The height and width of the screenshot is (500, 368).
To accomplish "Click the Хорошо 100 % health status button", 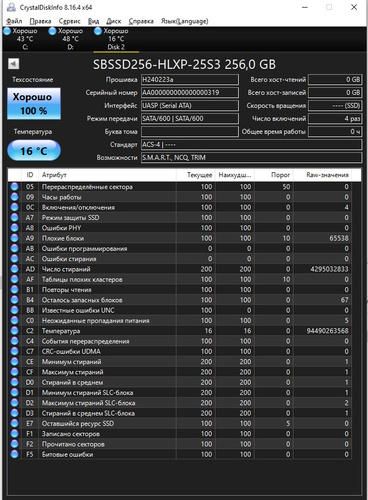I will coord(34,104).
